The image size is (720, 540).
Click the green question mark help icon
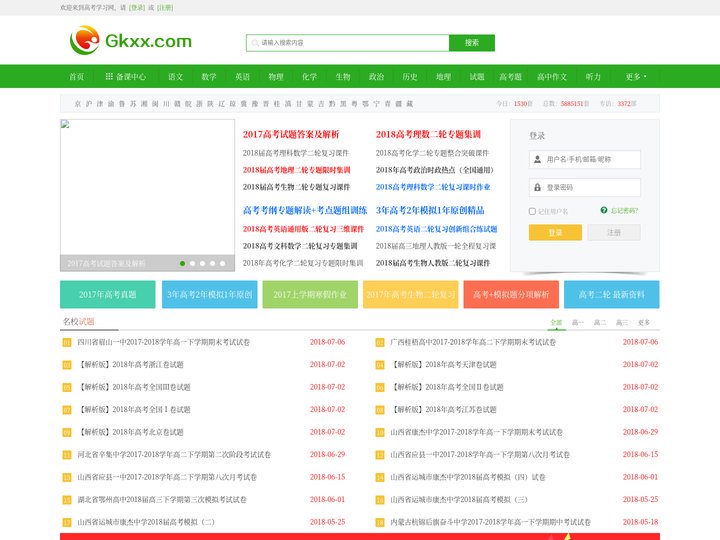click(x=604, y=210)
